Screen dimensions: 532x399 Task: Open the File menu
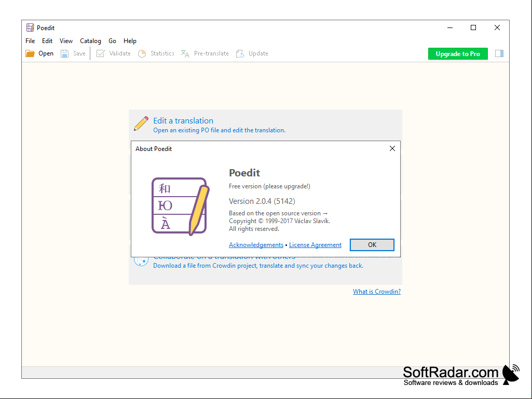tap(30, 40)
